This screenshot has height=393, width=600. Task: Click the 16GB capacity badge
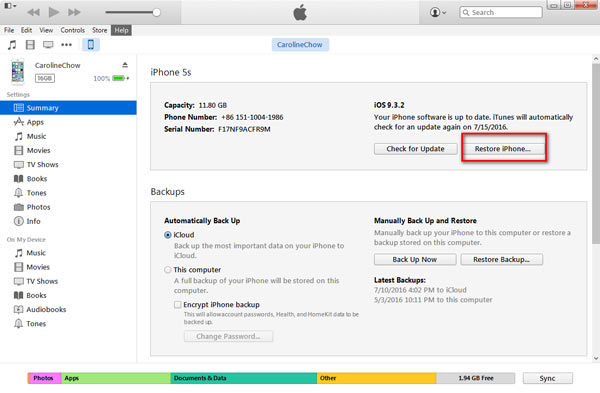(x=45, y=78)
